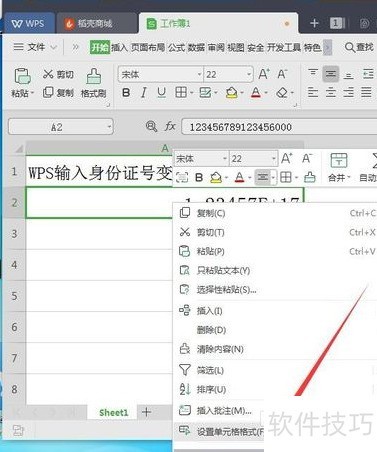The height and width of the screenshot is (452, 377).
Task: Toggle Underline formatting in the ribbon
Action: click(x=161, y=92)
